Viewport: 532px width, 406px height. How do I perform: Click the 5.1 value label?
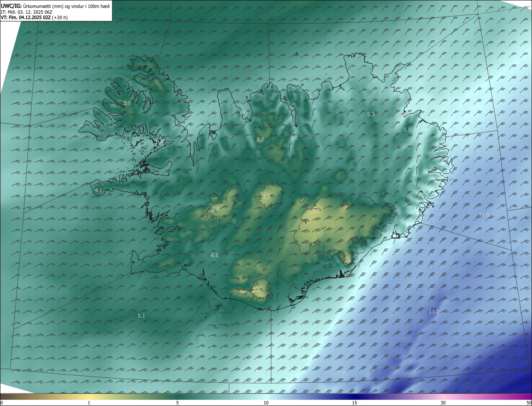(141, 316)
